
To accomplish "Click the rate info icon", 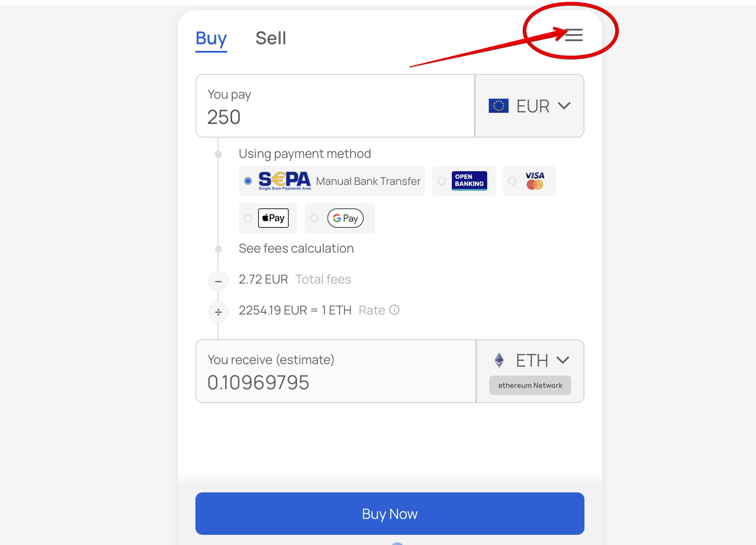I will click(x=394, y=310).
